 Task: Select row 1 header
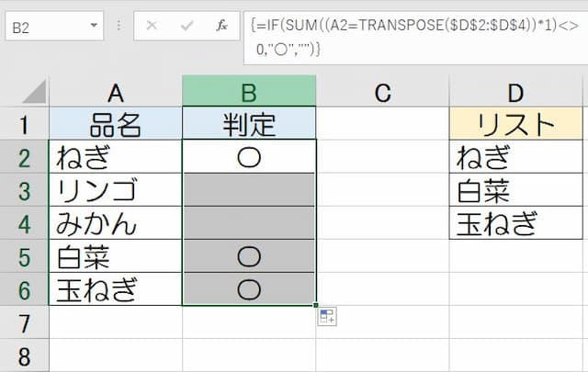24,124
